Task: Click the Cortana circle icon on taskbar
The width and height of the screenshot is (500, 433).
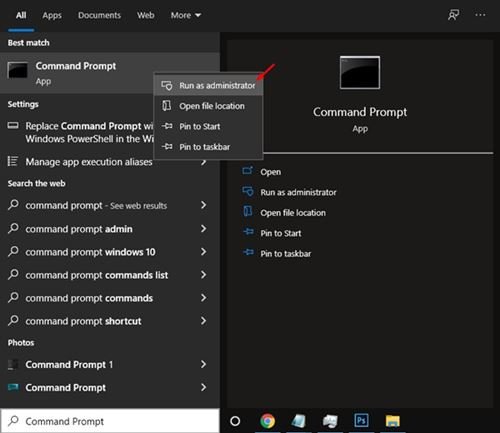Action: tap(235, 421)
